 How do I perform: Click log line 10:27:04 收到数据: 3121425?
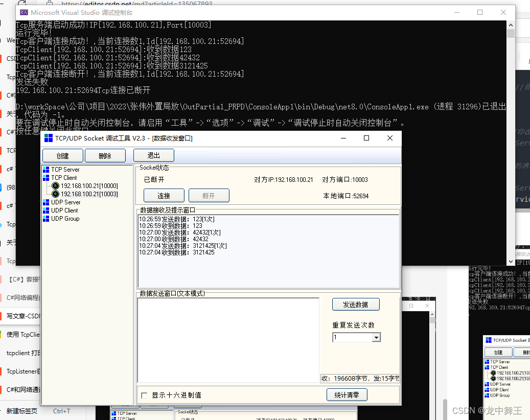pyautogui.click(x=177, y=252)
